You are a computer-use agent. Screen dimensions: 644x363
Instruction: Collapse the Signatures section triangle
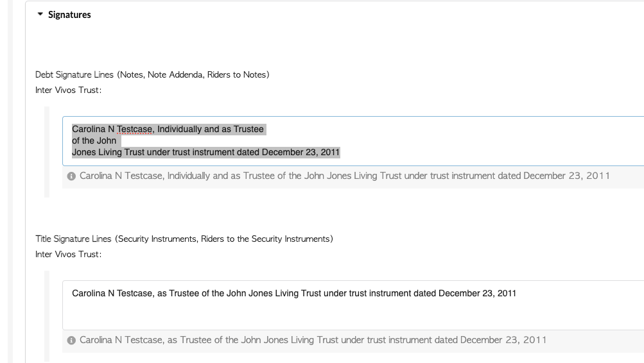point(40,14)
